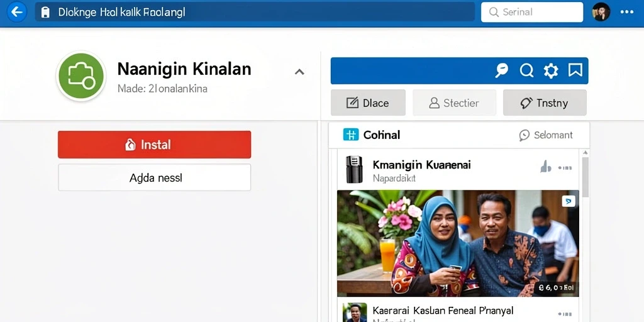Click the Serinal search field
The height and width of the screenshot is (322, 644).
(x=532, y=12)
